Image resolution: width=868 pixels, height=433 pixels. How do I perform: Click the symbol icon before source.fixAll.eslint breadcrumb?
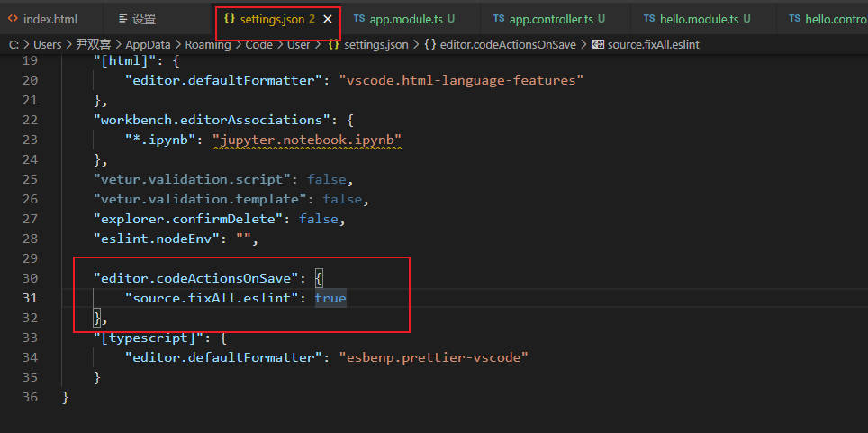[597, 44]
